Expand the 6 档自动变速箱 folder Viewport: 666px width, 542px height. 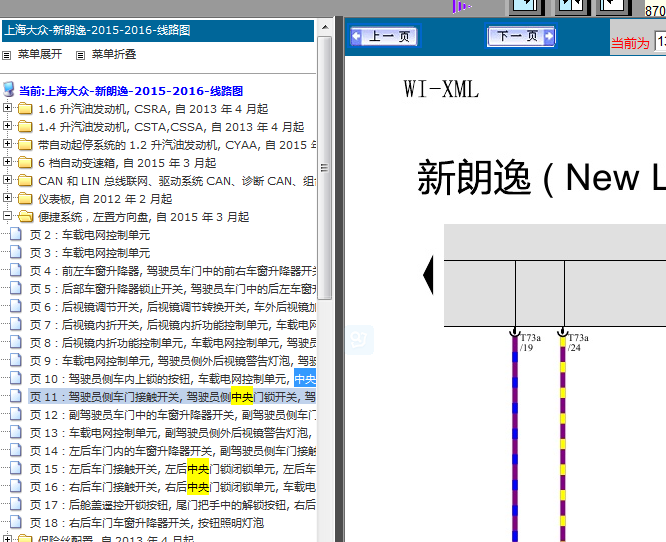(7, 161)
